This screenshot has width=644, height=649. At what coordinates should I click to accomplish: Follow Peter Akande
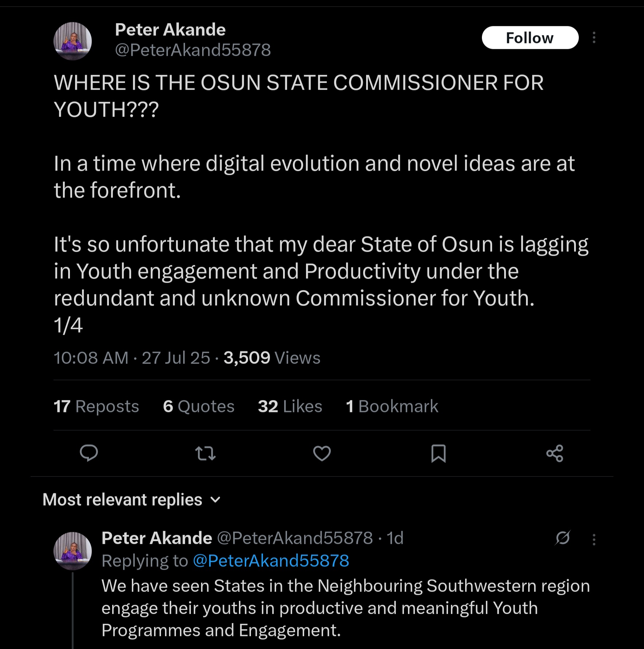[x=530, y=38]
